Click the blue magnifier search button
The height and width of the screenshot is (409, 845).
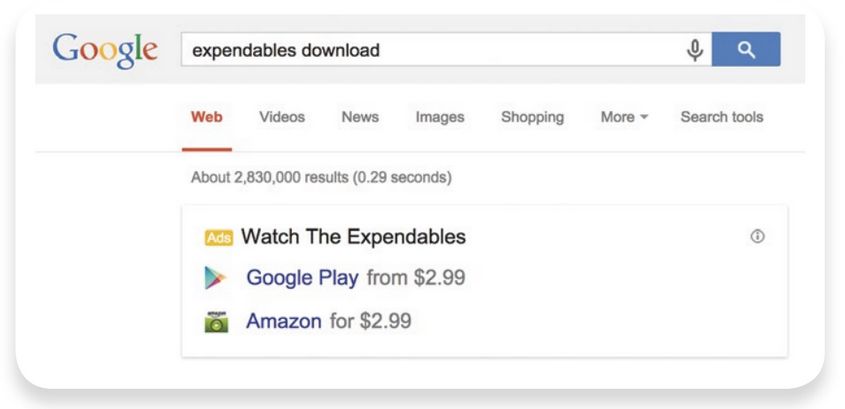746,49
